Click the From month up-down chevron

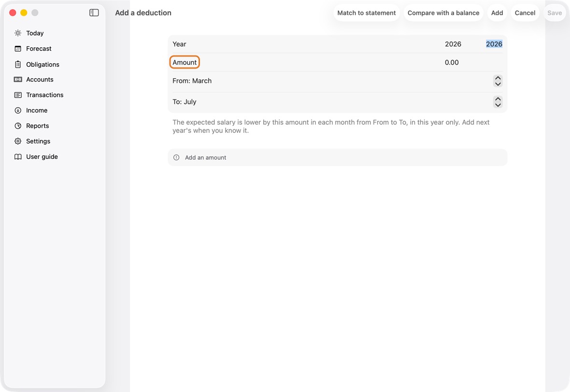click(498, 81)
